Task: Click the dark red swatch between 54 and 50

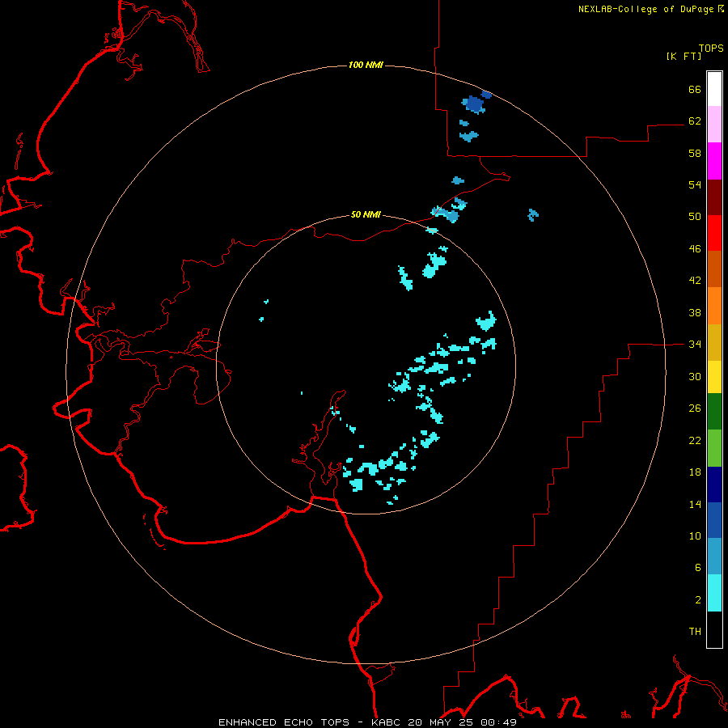Action: tap(714, 197)
